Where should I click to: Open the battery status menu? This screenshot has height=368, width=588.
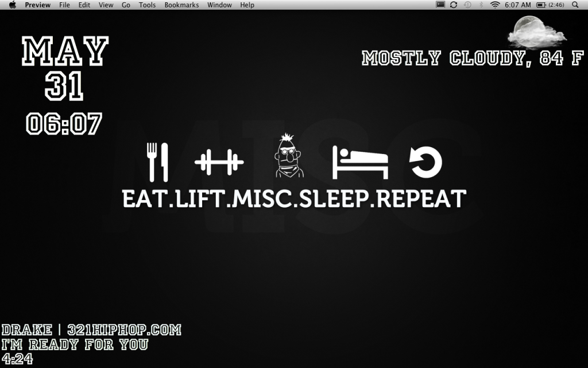[550, 5]
